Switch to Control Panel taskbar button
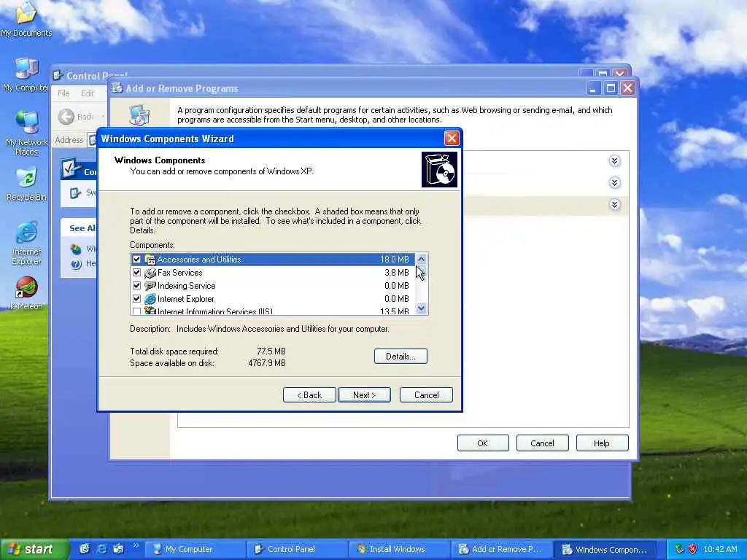This screenshot has height=560, width=747. (296, 550)
